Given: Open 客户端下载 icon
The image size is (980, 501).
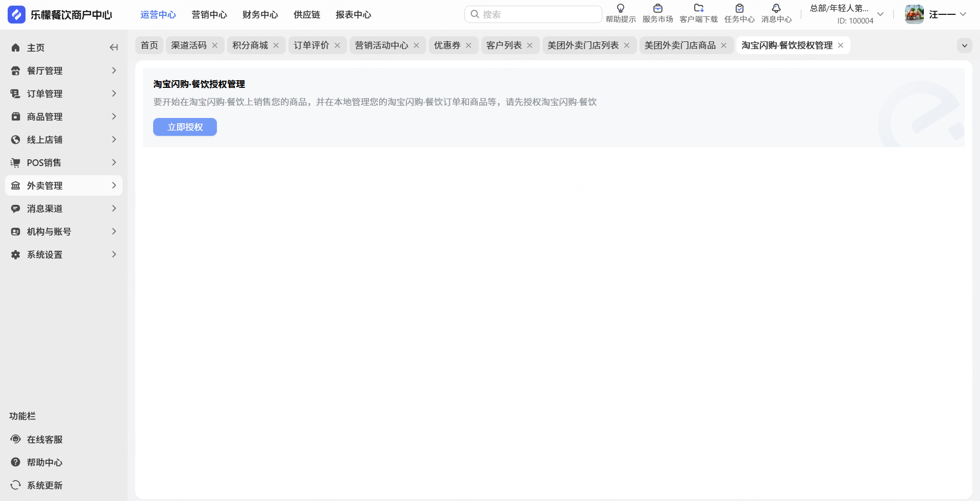Looking at the screenshot, I should coord(699,8).
